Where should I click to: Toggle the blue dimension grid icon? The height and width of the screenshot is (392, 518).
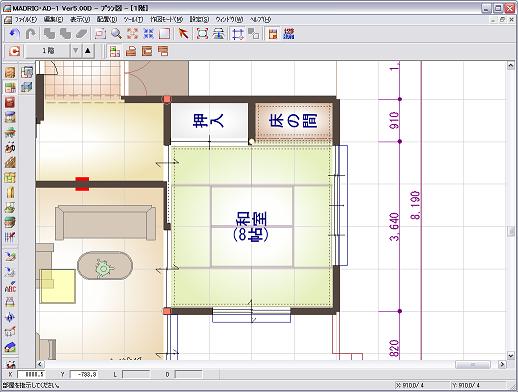click(238, 34)
